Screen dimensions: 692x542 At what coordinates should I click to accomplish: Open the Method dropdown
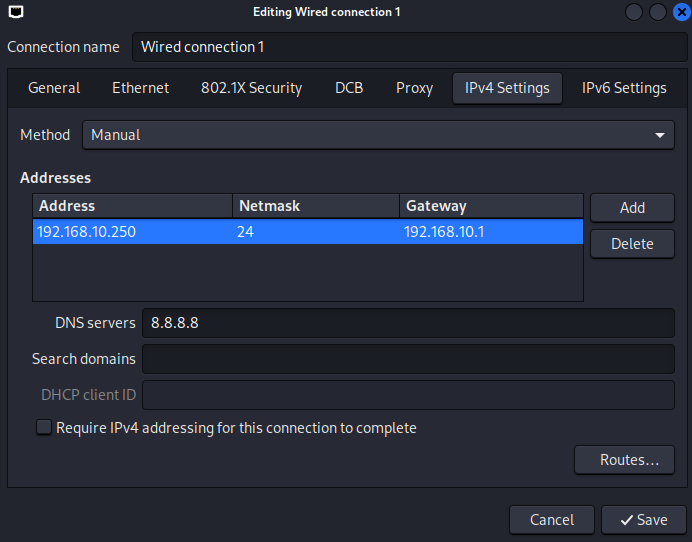coord(378,135)
